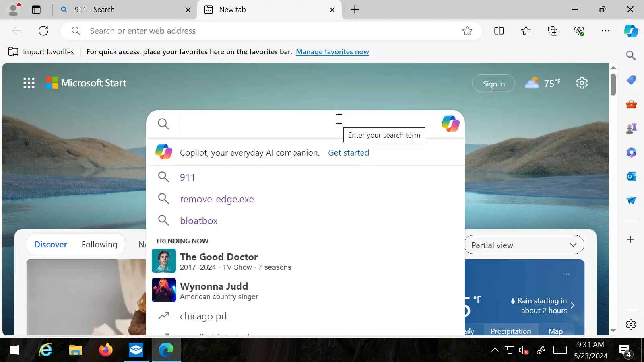Open the 'Rain starting in about 2 hours' forecast
The width and height of the screenshot is (644, 362).
(x=542, y=306)
